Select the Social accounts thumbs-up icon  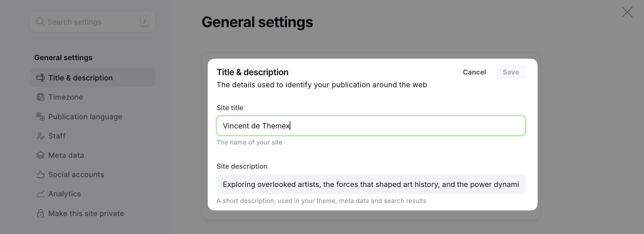pyautogui.click(x=40, y=175)
